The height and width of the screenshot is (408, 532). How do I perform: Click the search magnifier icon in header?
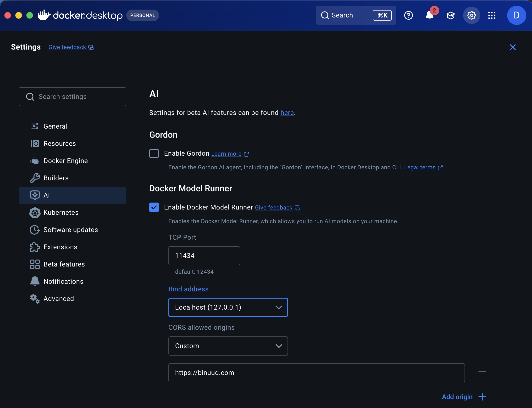click(x=325, y=15)
